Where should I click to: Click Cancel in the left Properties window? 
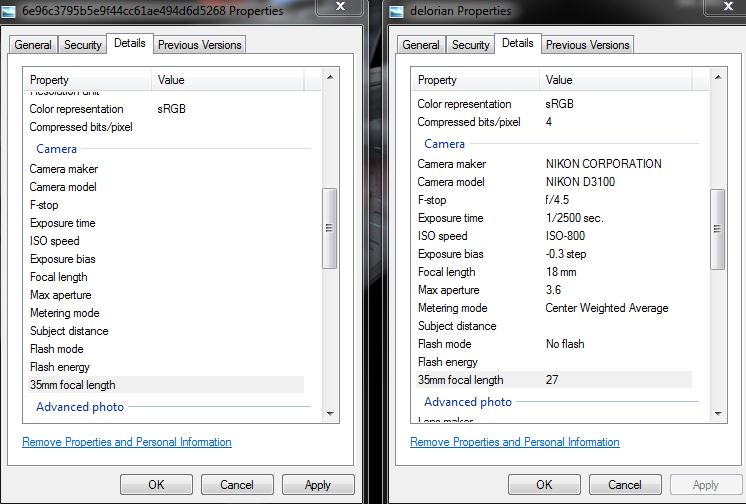[x=237, y=484]
